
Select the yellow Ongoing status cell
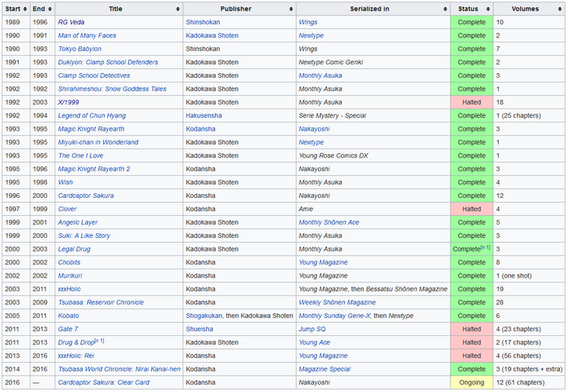point(471,382)
